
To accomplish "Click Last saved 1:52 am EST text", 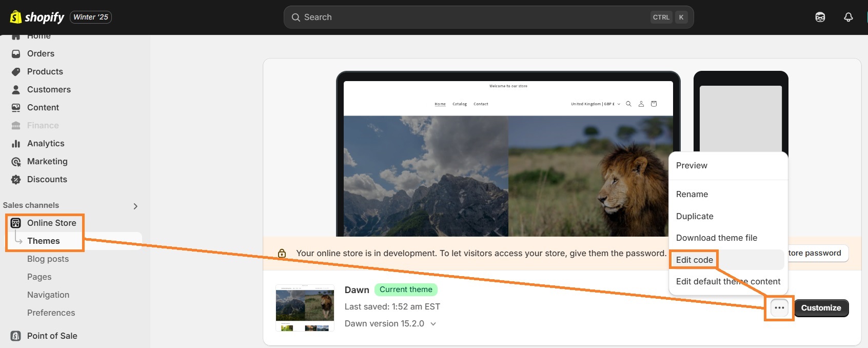I will pos(392,306).
